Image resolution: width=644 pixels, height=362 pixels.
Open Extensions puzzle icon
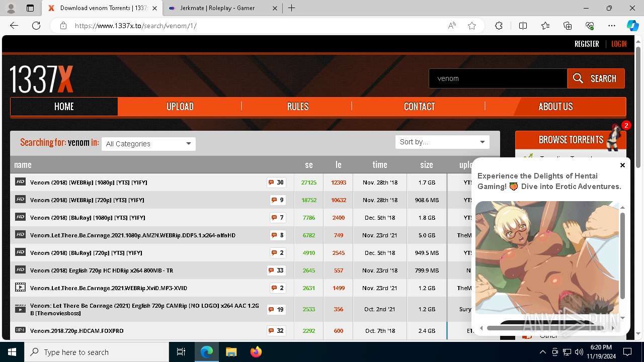pyautogui.click(x=499, y=26)
